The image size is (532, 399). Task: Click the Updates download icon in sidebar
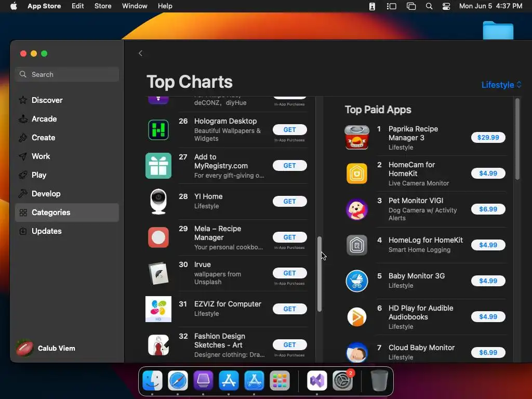point(23,231)
